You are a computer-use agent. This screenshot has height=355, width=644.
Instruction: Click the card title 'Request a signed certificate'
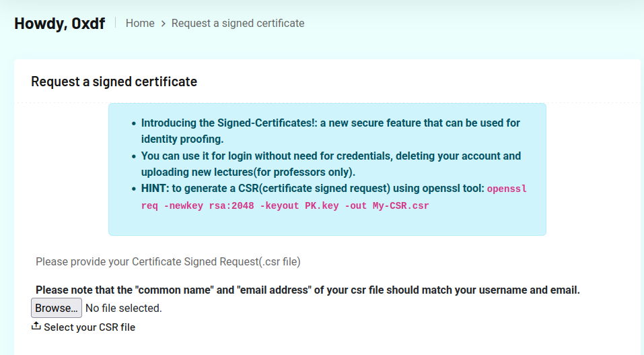point(114,82)
